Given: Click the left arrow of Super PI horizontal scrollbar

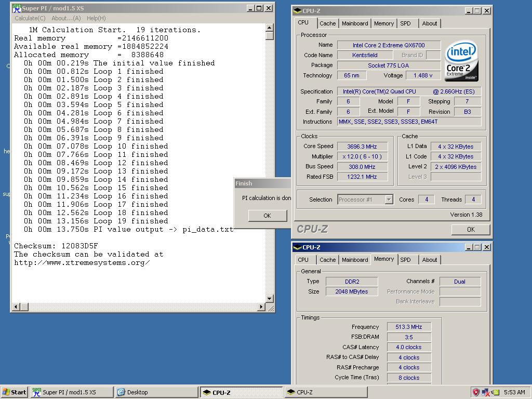Looking at the screenshot, I should tap(16, 307).
